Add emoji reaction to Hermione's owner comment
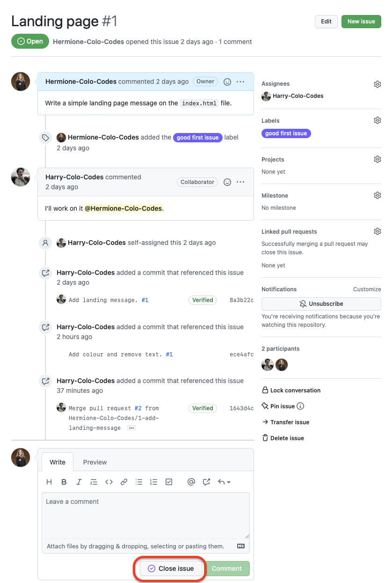The width and height of the screenshot is (392, 583). click(227, 81)
